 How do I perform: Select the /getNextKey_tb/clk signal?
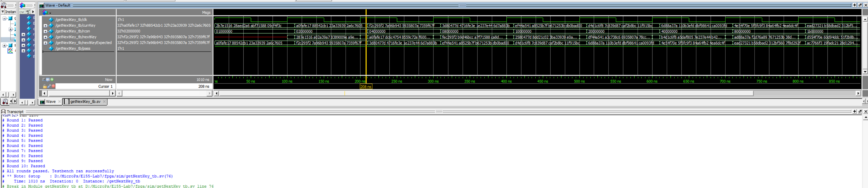(71, 20)
